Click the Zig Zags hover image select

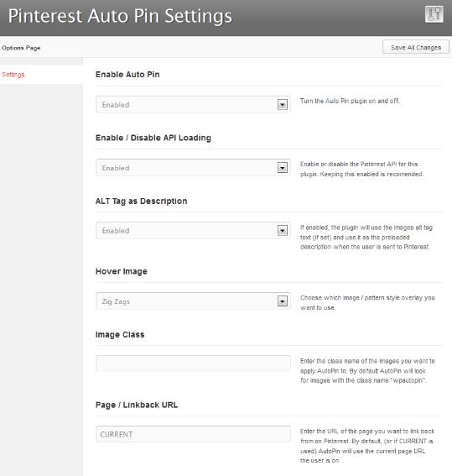193,301
